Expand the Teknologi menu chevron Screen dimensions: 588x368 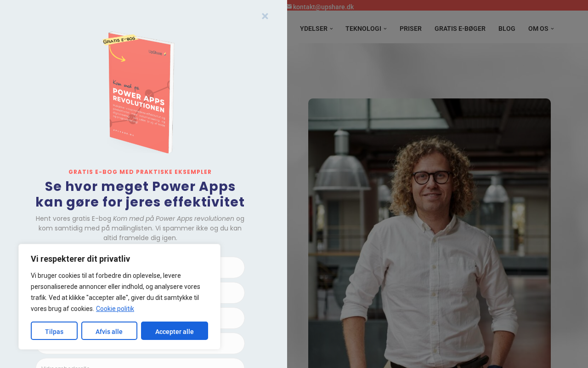coord(385,29)
